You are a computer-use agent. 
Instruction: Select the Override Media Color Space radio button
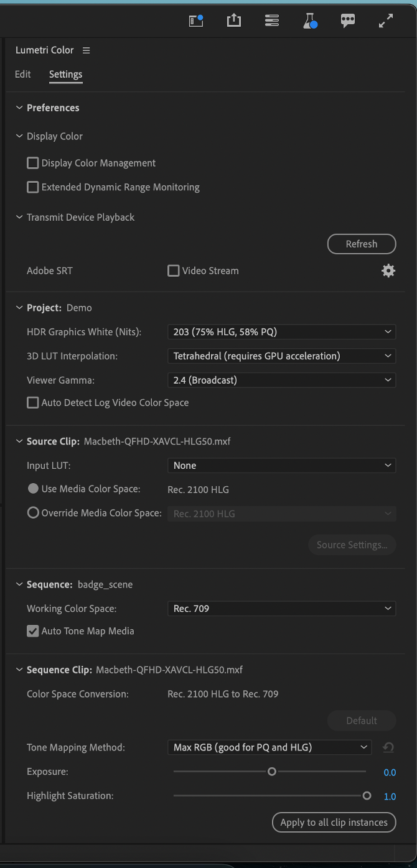coord(32,513)
